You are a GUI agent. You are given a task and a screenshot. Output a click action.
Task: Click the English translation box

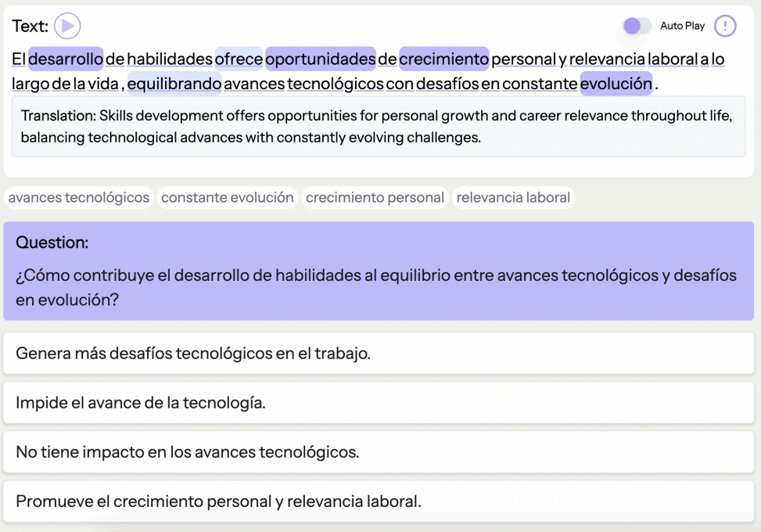pyautogui.click(x=379, y=128)
